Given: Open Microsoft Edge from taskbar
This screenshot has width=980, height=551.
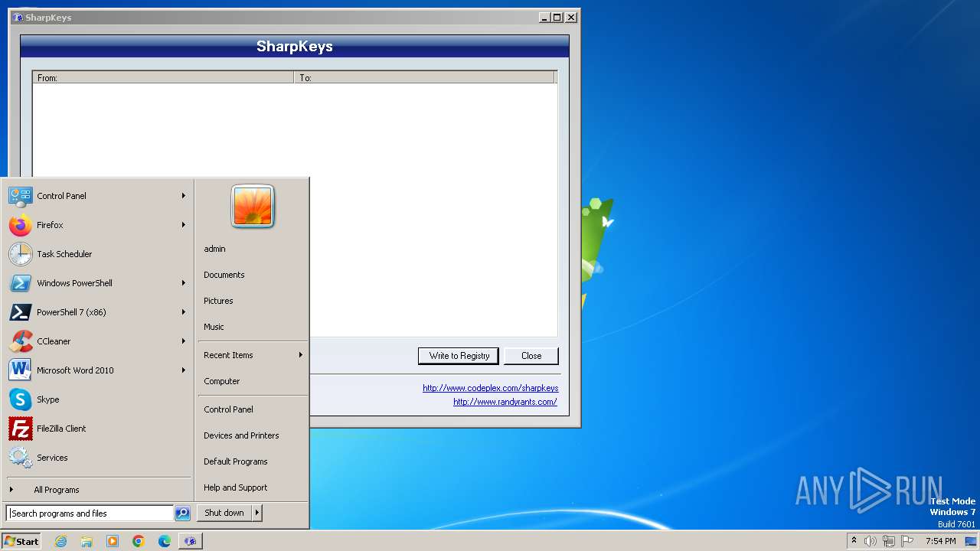Looking at the screenshot, I should pos(165,541).
